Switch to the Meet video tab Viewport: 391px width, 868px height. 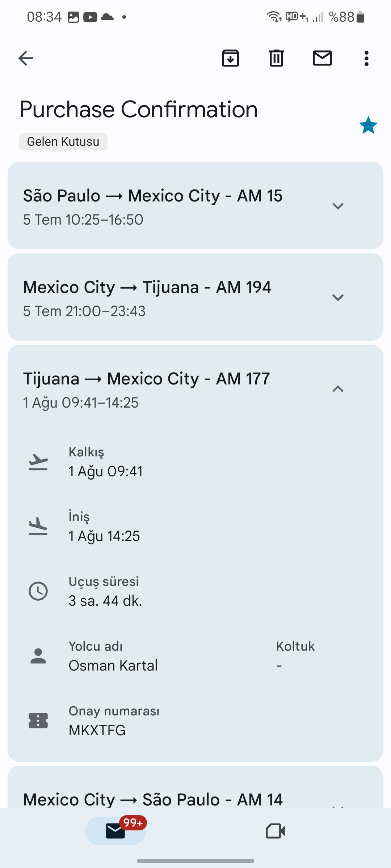tap(275, 831)
